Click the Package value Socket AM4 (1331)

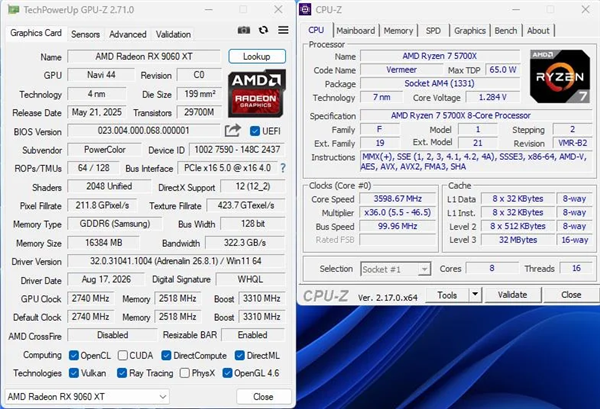coord(439,83)
